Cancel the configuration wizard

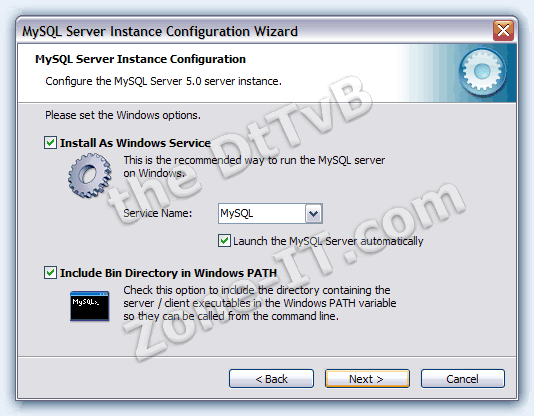(462, 379)
